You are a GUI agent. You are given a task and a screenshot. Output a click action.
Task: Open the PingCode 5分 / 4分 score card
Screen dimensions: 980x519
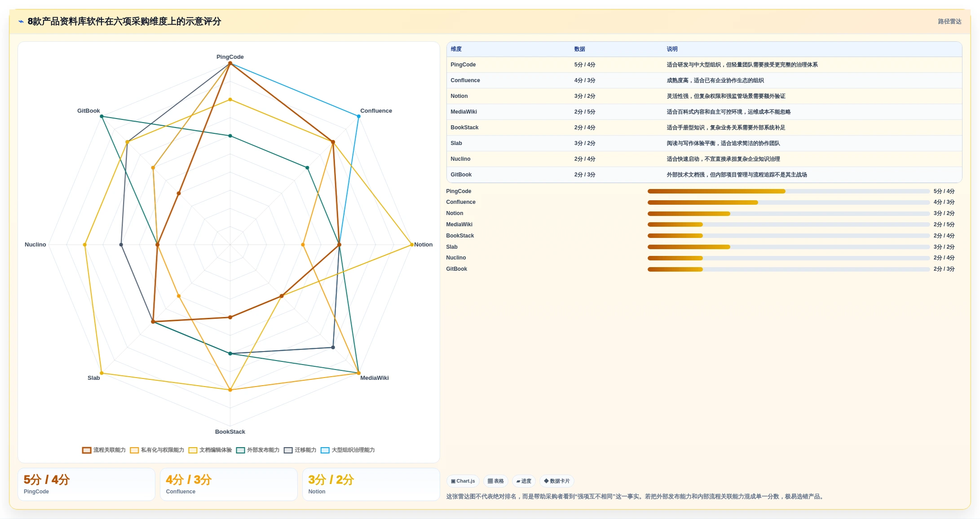tap(86, 484)
